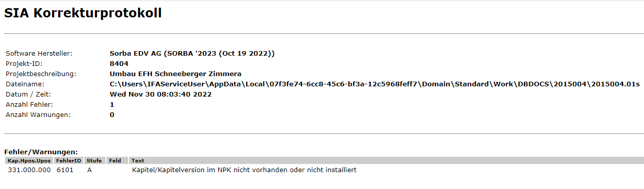The height and width of the screenshot is (189, 644).
Task: Click the Kapitel/Kapitelversion error message text
Action: (x=244, y=170)
